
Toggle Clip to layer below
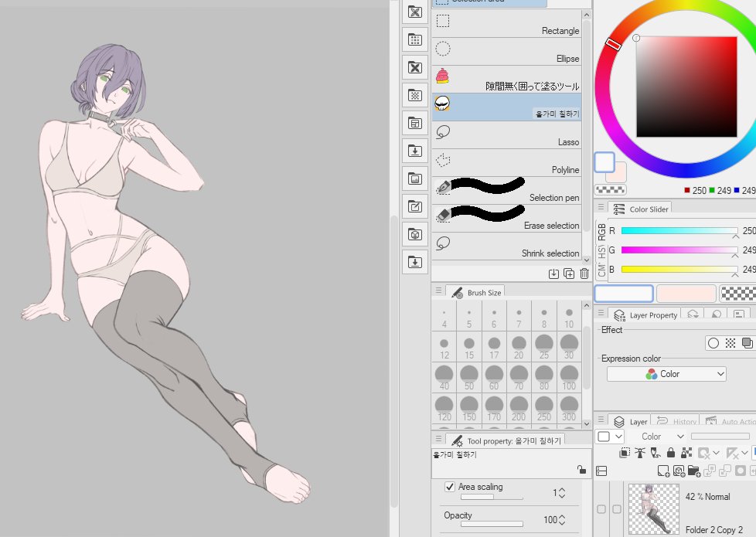(x=625, y=453)
